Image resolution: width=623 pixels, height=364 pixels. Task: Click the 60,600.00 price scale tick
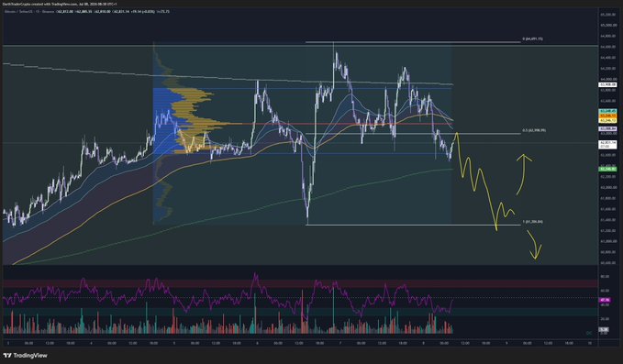point(608,262)
